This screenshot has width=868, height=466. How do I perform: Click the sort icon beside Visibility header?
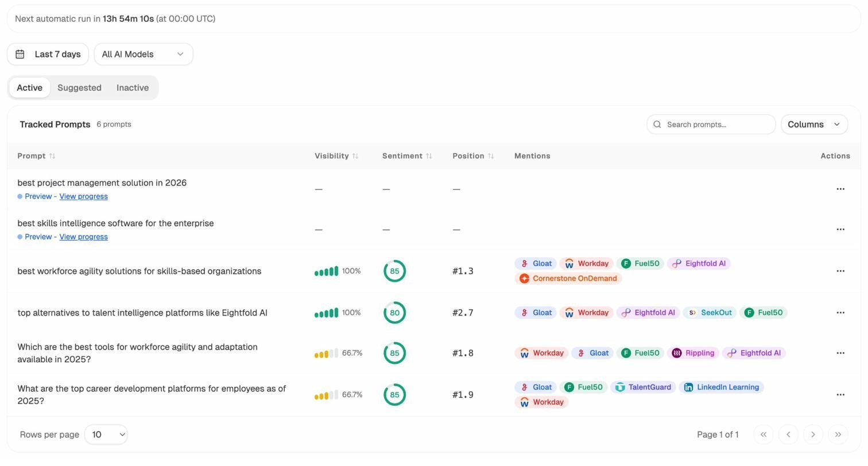(x=355, y=156)
